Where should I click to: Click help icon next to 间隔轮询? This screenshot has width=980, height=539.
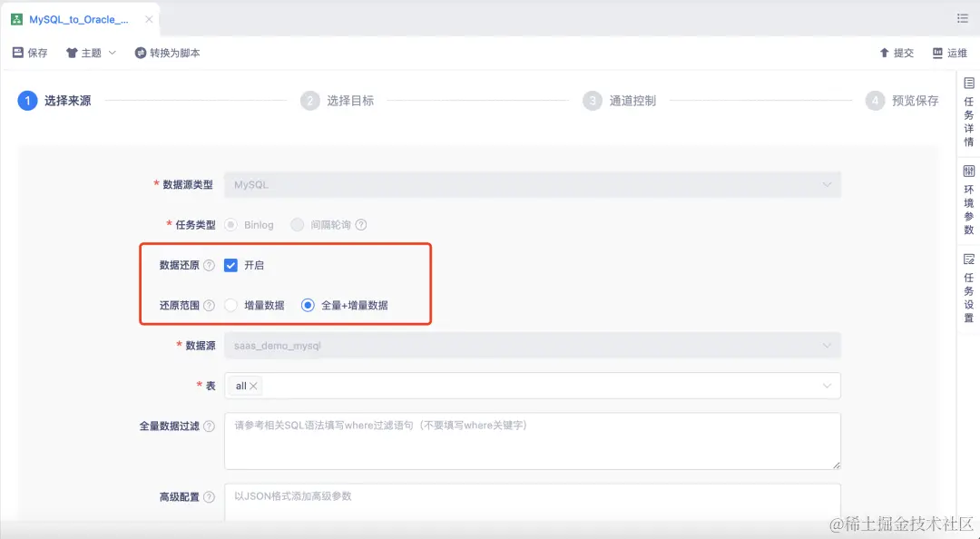click(361, 224)
